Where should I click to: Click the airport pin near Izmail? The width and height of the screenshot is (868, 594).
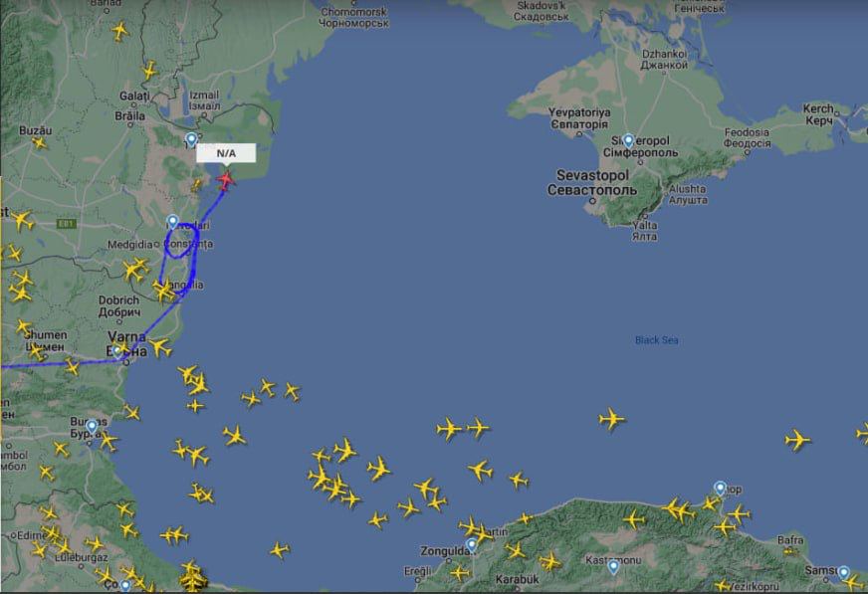[191, 139]
